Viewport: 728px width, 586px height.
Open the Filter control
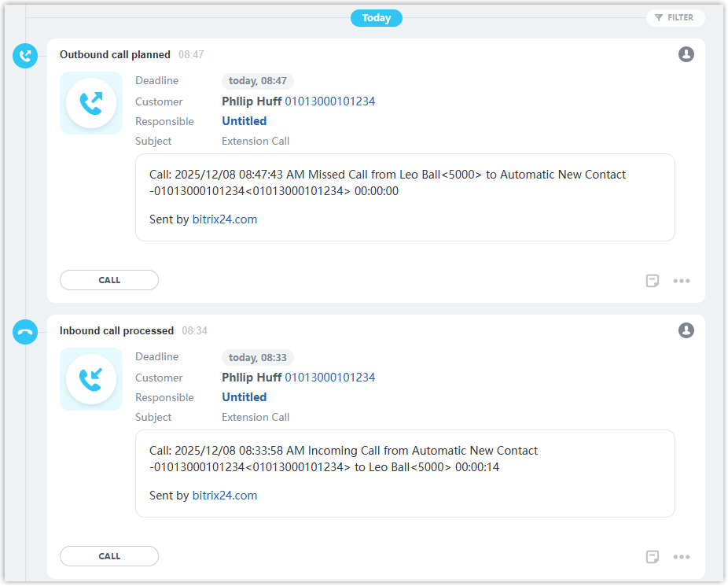click(675, 17)
